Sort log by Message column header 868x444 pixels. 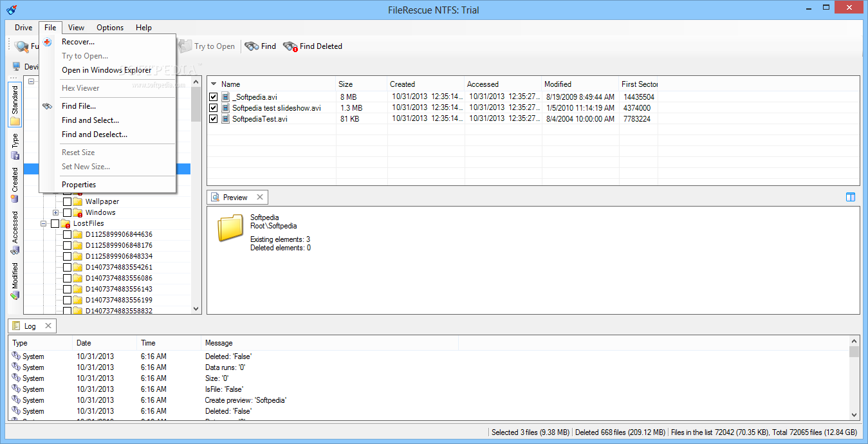pyautogui.click(x=329, y=343)
